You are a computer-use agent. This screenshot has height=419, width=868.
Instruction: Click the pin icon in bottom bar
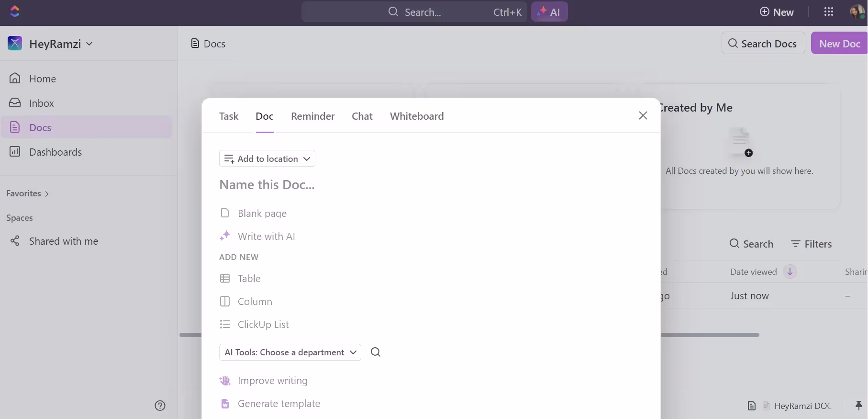coord(858,406)
